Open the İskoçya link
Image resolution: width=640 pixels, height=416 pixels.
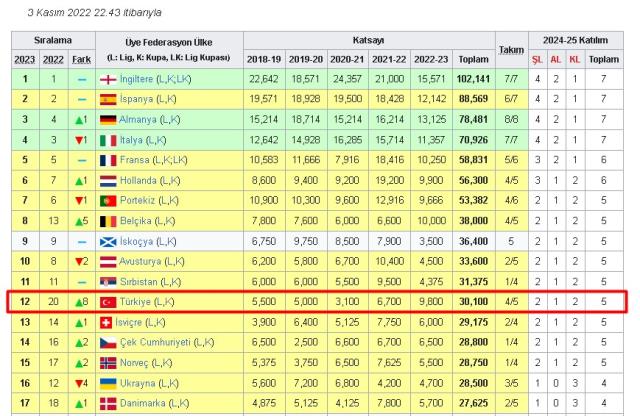point(136,241)
